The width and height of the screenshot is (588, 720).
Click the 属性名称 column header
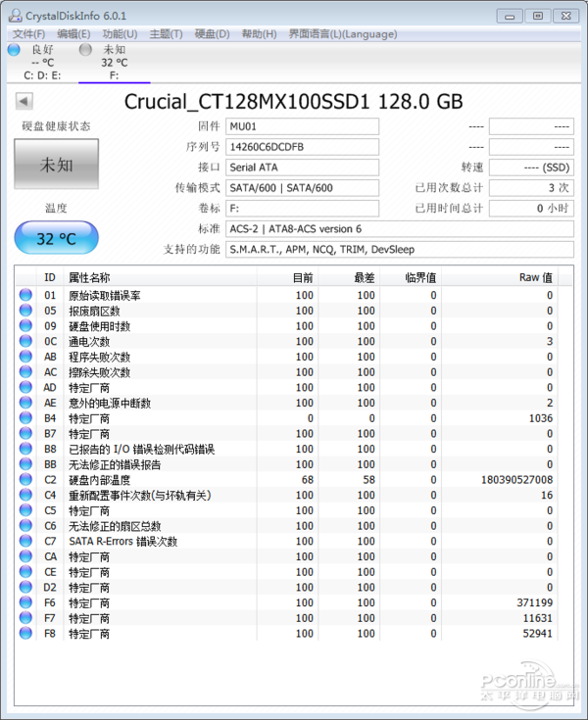(x=160, y=277)
